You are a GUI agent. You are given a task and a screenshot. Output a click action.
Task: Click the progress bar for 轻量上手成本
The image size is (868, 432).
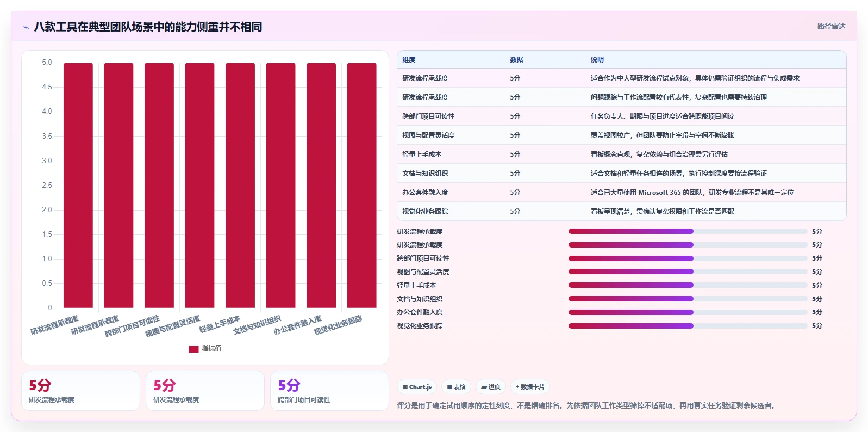(x=688, y=285)
